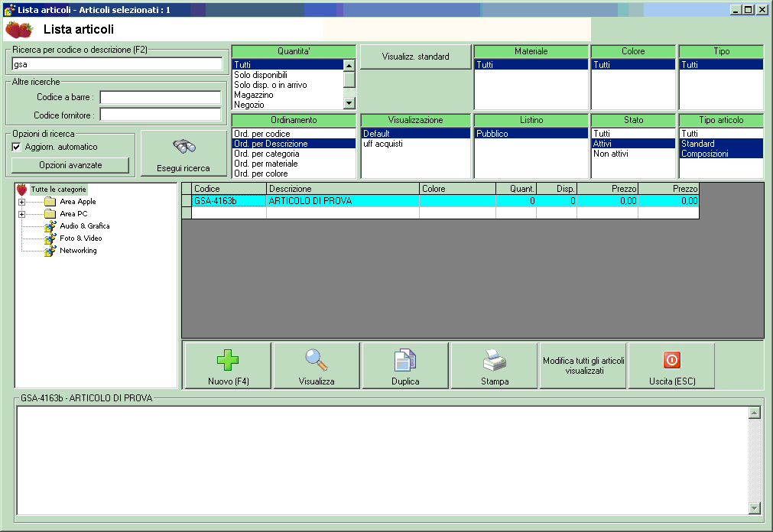
Task: Select 'Non attivi' in Stato list
Action: click(610, 154)
